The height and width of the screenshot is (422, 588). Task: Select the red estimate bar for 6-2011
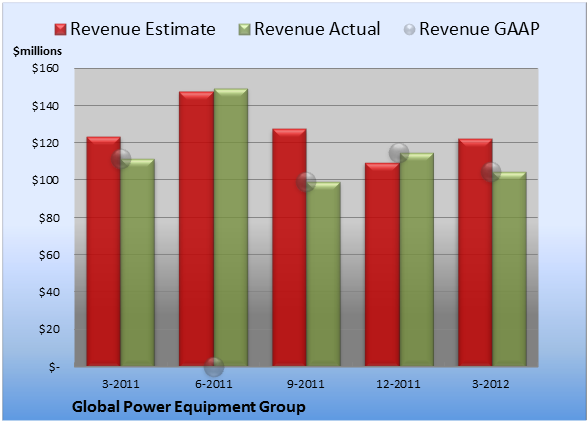[x=196, y=229]
